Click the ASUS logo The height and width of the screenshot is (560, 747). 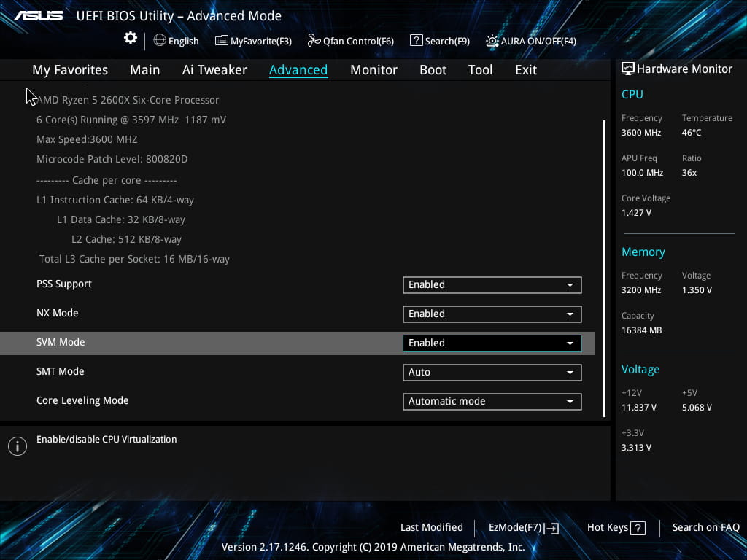click(x=38, y=16)
